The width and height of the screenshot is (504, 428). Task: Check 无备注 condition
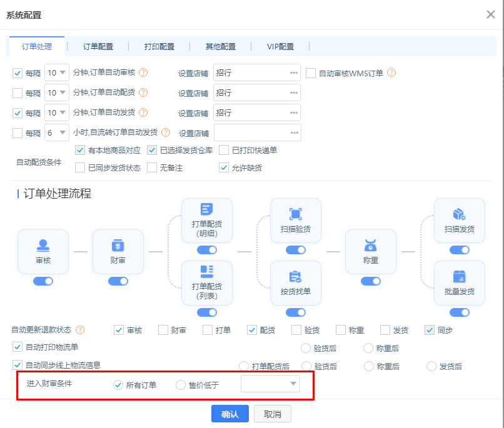pos(152,167)
